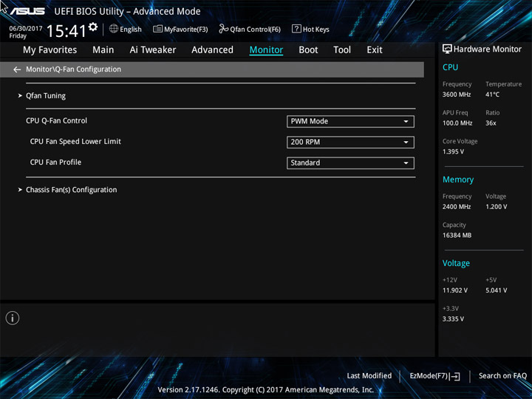Screen dimensions: 532x399
Task: Open the Ai Tweaker tab
Action: 153,50
